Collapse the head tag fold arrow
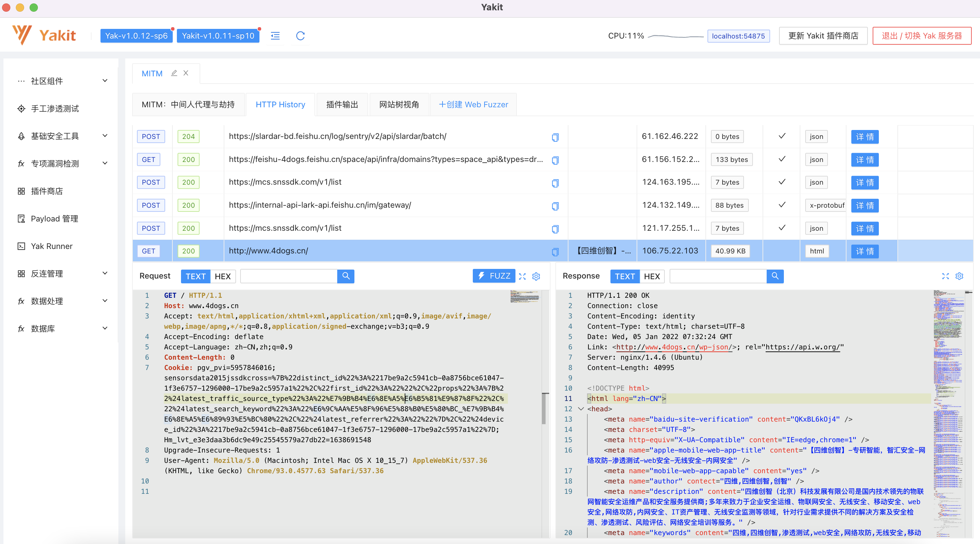 [x=580, y=409]
